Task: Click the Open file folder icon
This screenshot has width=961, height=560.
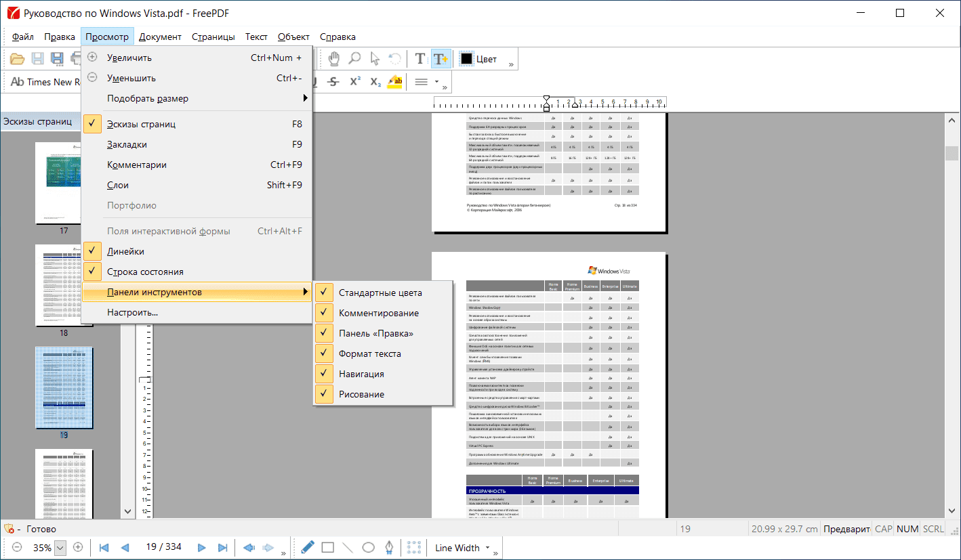Action: point(17,59)
